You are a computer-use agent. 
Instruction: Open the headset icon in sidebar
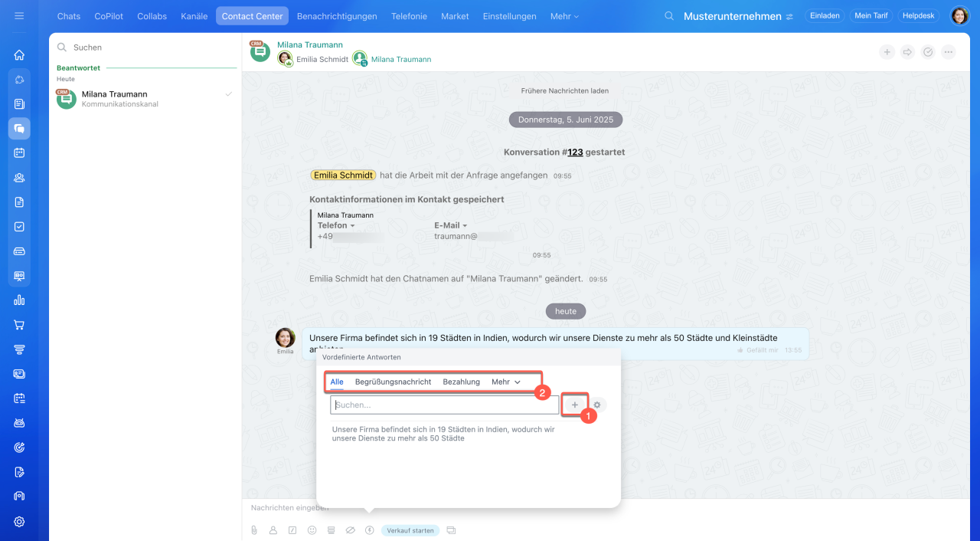coord(19,497)
